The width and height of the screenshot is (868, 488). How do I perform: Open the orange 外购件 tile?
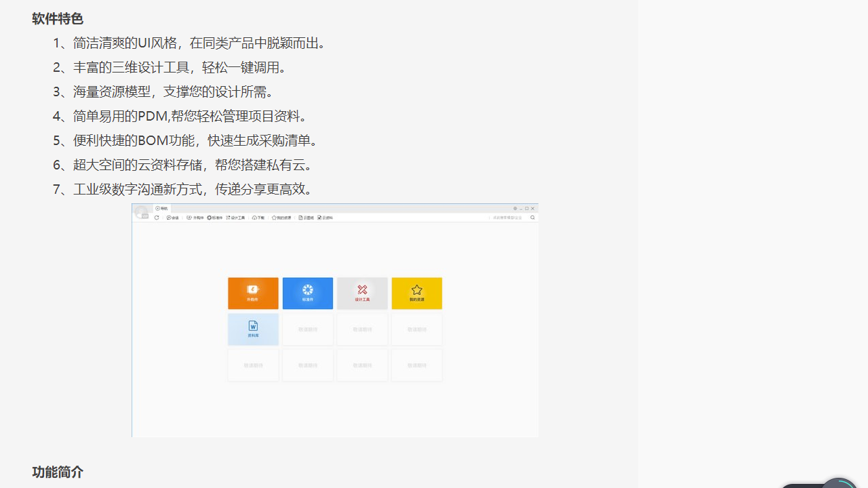253,293
